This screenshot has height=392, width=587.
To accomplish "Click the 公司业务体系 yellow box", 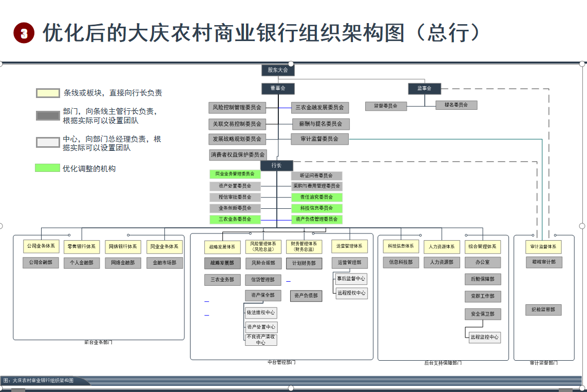I will point(41,247).
